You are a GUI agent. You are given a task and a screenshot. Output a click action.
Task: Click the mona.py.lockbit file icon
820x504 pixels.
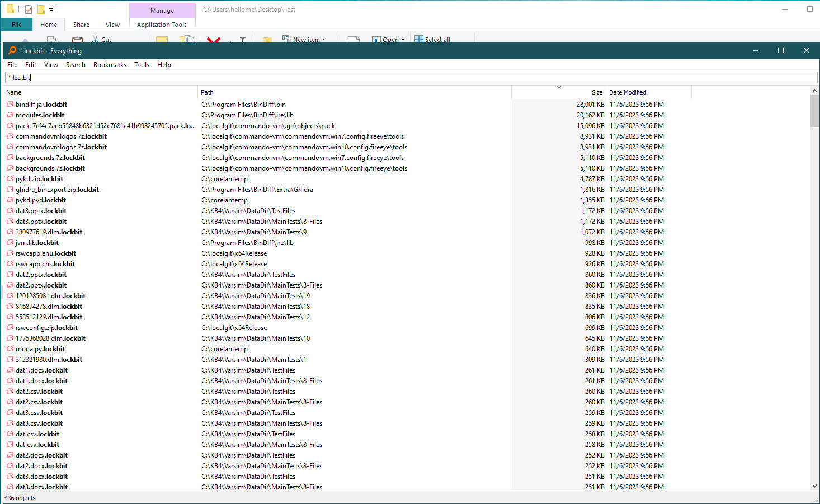click(x=10, y=349)
